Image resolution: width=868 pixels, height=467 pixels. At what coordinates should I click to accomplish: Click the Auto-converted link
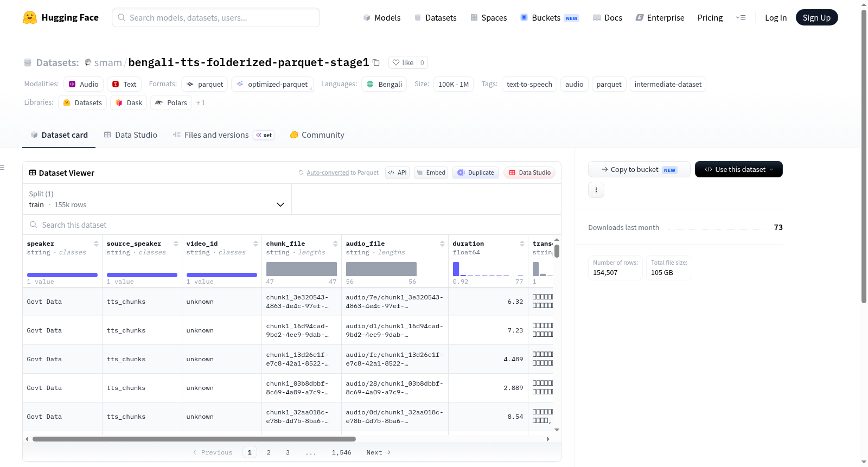coord(328,172)
